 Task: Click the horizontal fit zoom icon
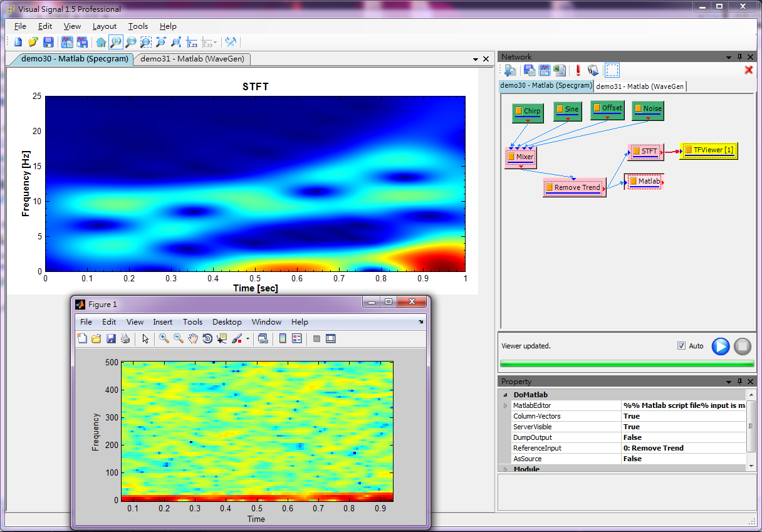(161, 42)
